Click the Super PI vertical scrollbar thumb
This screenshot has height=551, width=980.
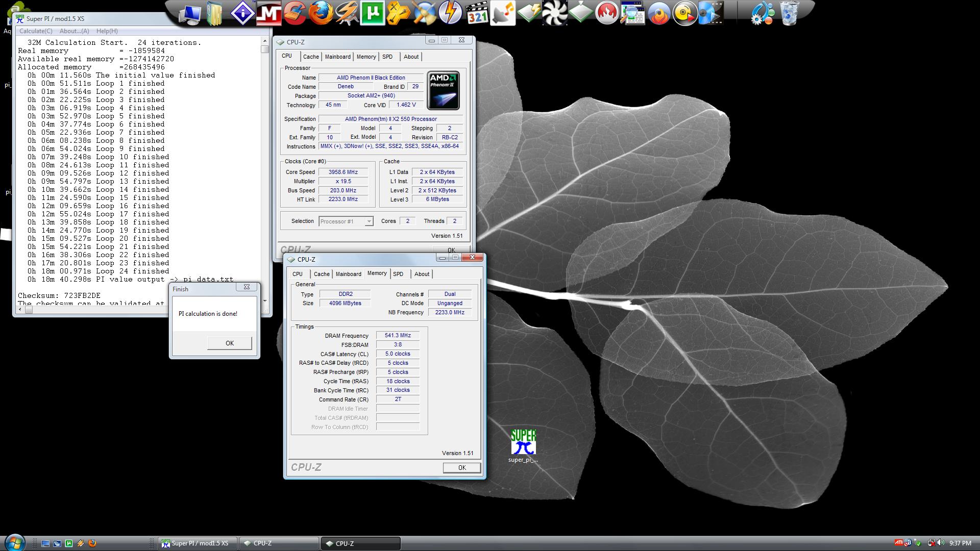point(264,49)
